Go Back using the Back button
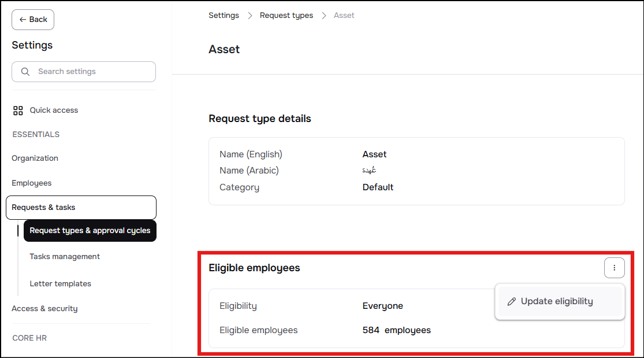 click(x=33, y=20)
